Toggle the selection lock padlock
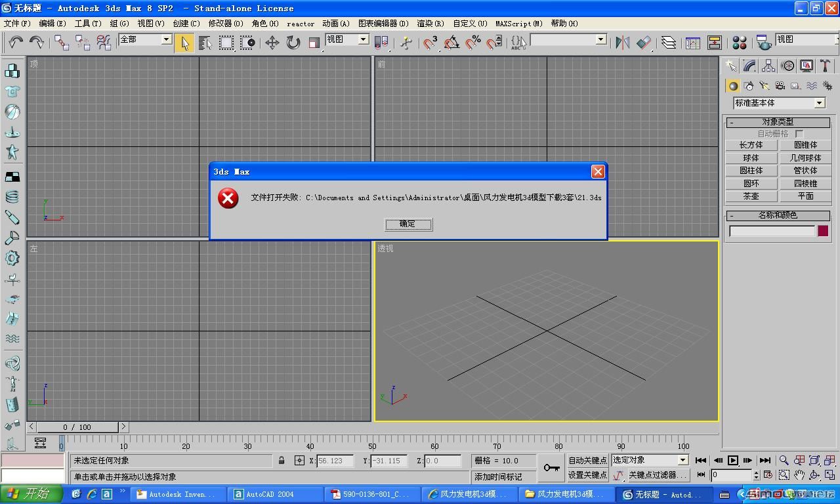This screenshot has height=504, width=840. click(x=282, y=461)
